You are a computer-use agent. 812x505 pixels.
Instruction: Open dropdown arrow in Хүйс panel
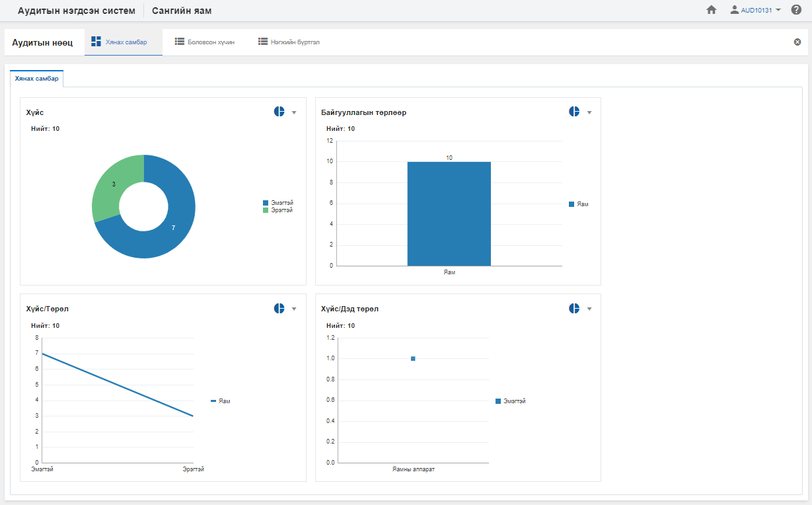pos(294,112)
